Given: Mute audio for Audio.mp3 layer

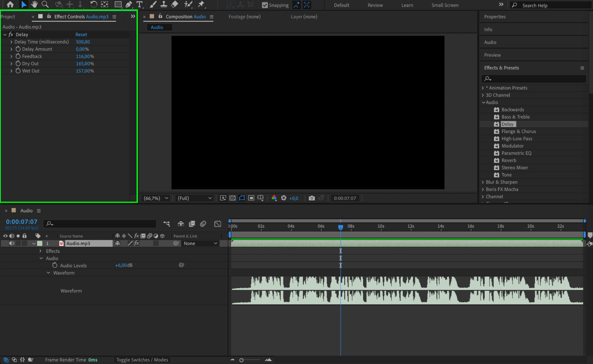Looking at the screenshot, I should [12, 243].
